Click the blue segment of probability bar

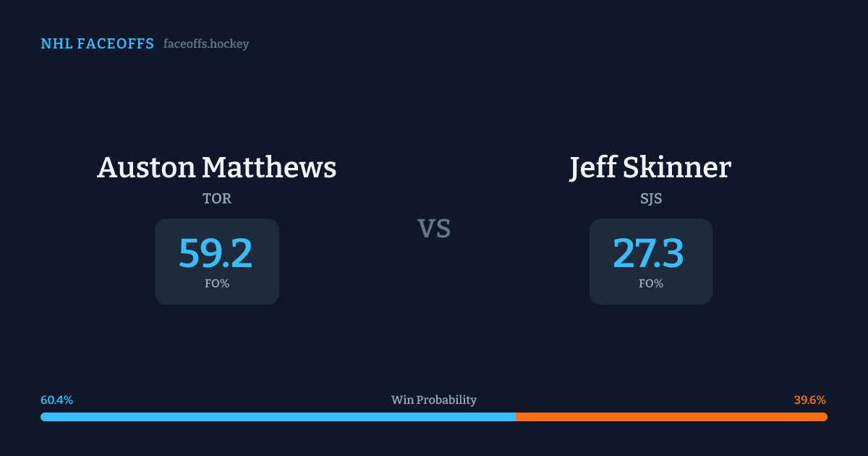[278, 417]
